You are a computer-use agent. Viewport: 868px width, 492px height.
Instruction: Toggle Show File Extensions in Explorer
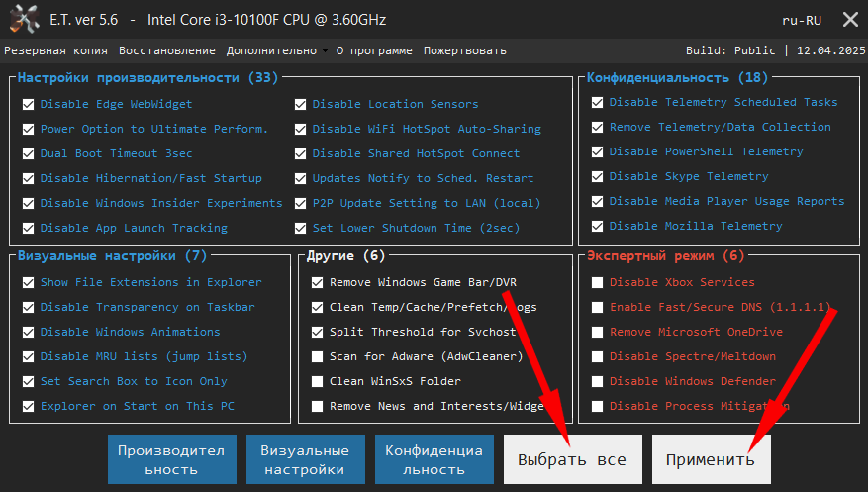coord(29,282)
